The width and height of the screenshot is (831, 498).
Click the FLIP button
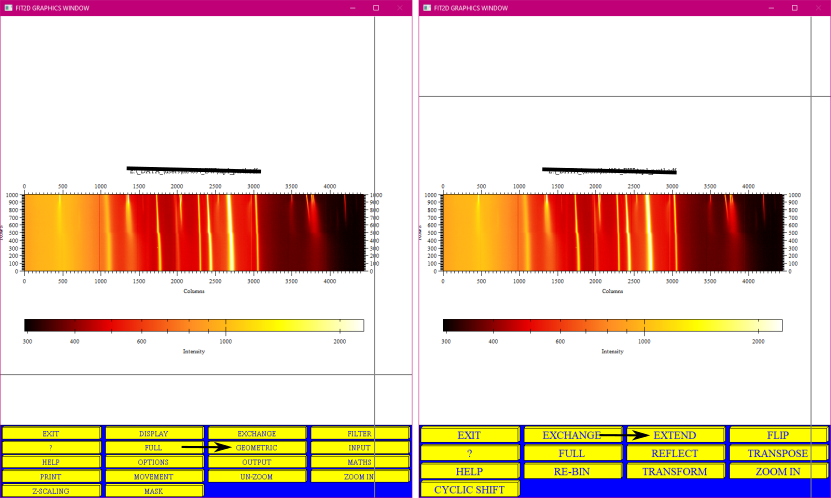[778, 435]
